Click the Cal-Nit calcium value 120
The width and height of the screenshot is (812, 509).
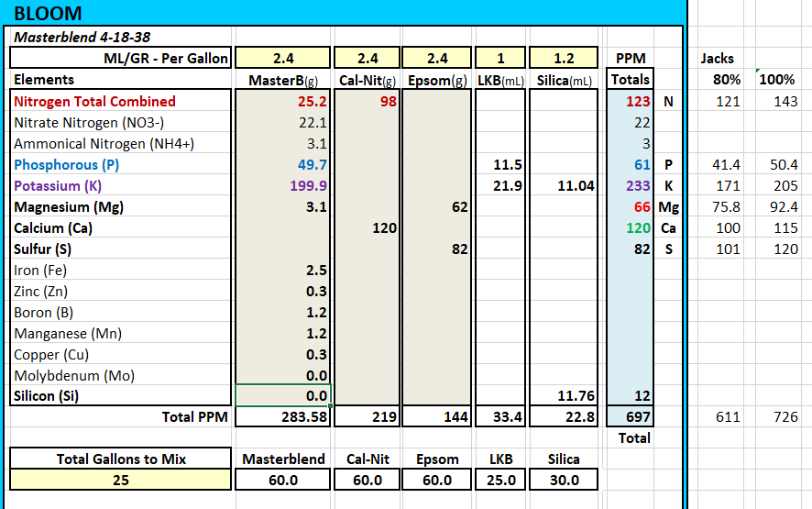(x=384, y=228)
